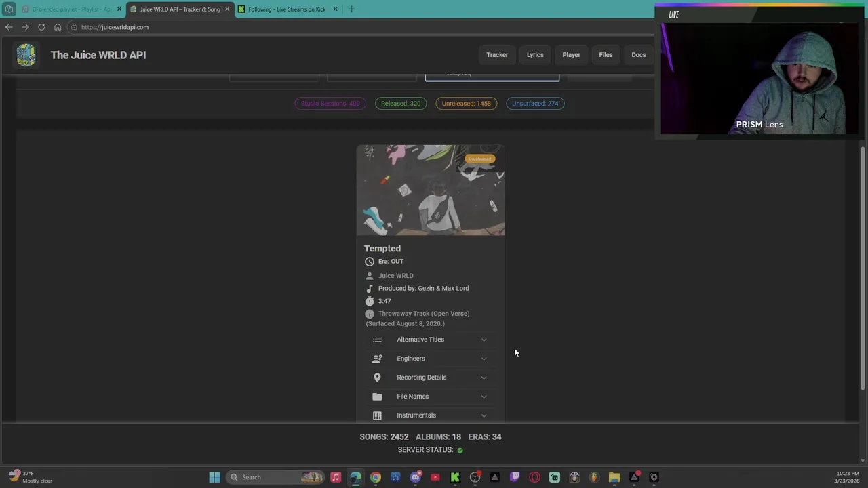Click the Juice WRLD API site logo
The height and width of the screenshot is (488, 868).
(x=26, y=55)
